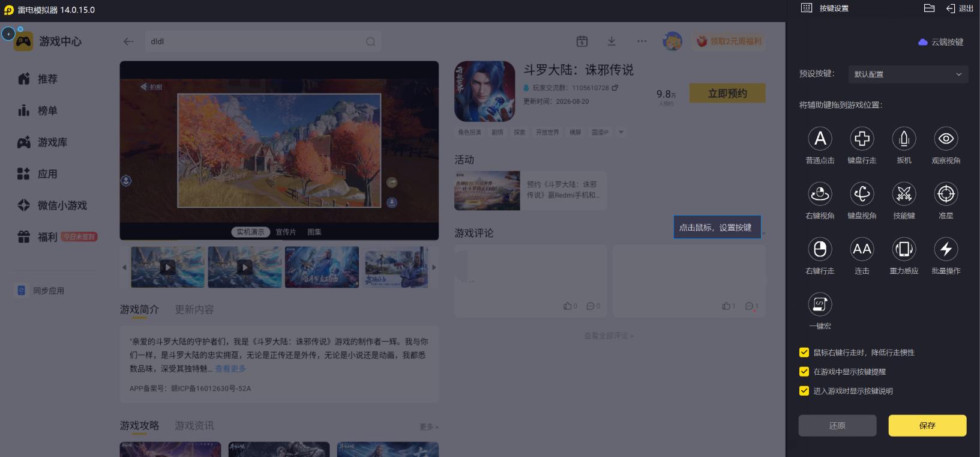
Task: Click 领取2元周福利 button
Action: tap(729, 41)
